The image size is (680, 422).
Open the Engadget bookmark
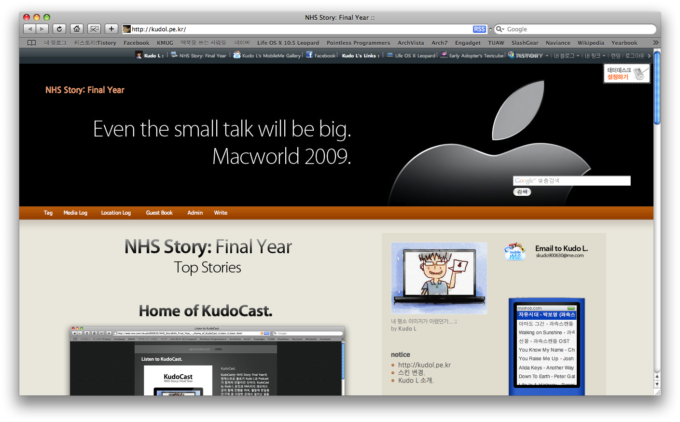468,43
